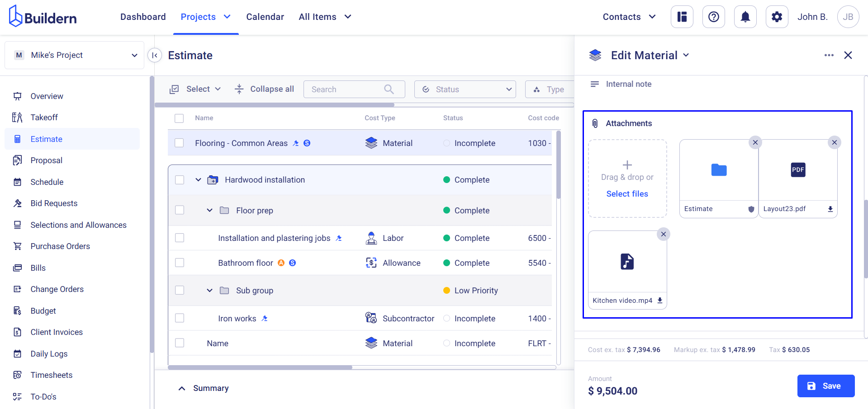Toggle the select-all checkbox in table header
The image size is (868, 409).
[x=179, y=118]
